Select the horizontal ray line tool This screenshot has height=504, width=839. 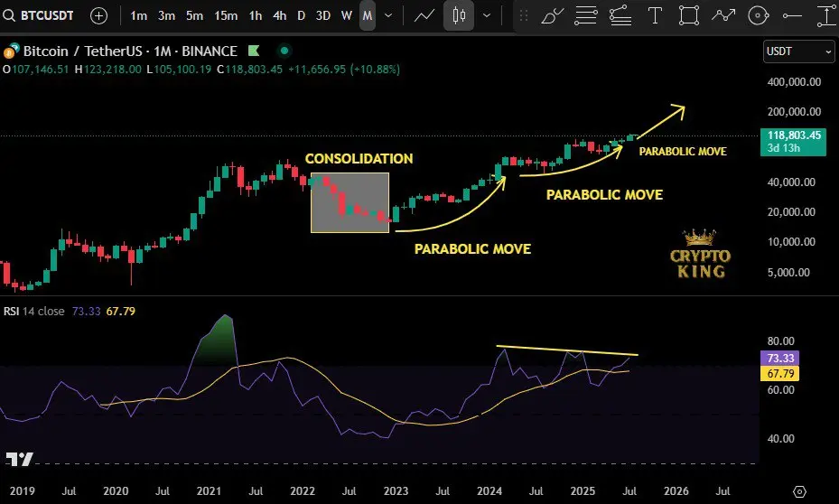coord(792,15)
